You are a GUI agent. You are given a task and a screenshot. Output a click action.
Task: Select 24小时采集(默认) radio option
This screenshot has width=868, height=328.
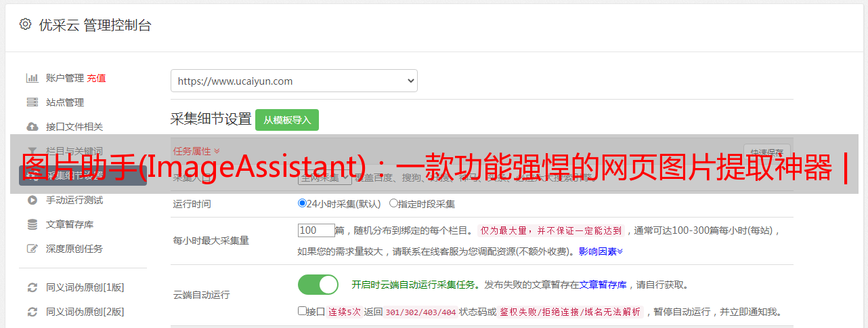tap(302, 203)
